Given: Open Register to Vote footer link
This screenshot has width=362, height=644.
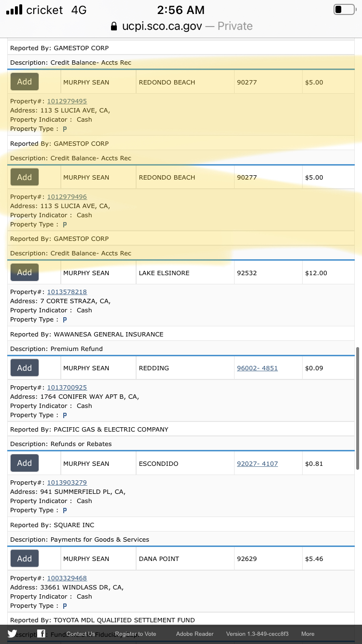Looking at the screenshot, I should 136,634.
